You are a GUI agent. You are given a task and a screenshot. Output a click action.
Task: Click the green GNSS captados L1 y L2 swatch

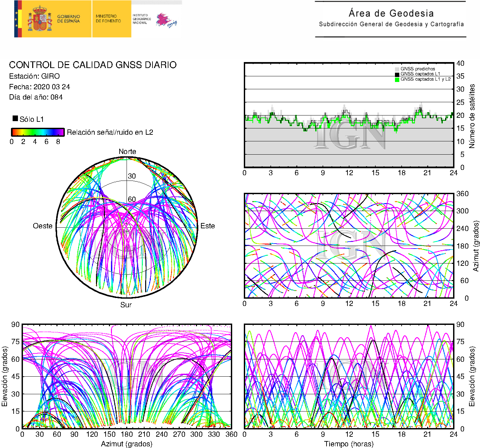tap(397, 80)
